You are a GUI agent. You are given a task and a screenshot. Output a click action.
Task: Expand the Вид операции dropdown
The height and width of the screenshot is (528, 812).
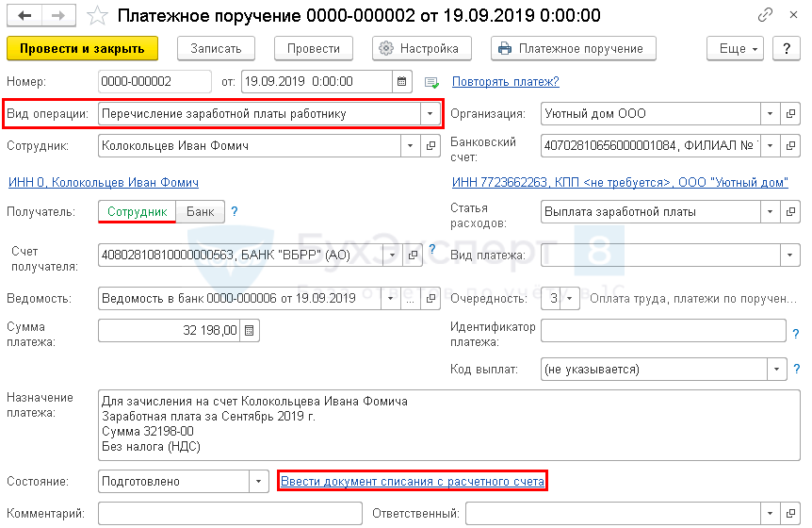coord(430,113)
